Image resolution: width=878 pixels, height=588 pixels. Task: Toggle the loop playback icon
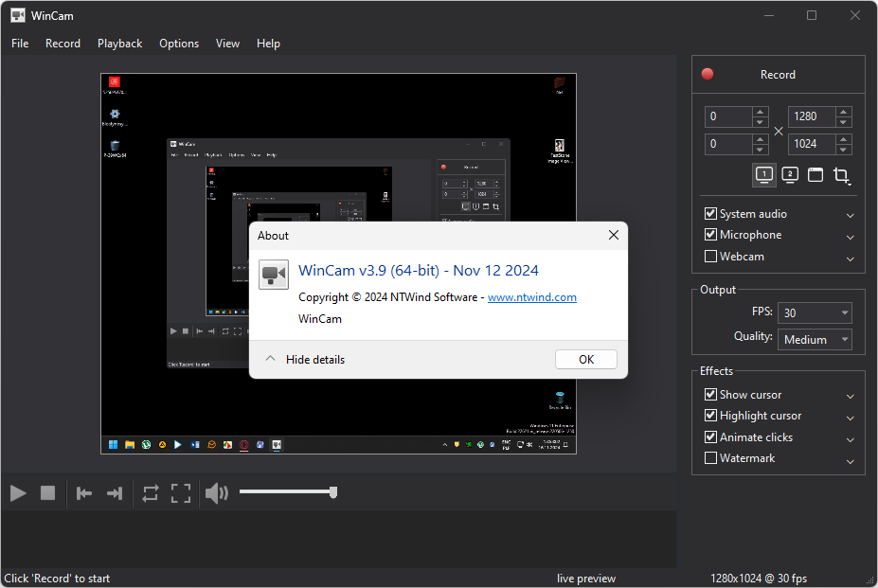pos(150,493)
